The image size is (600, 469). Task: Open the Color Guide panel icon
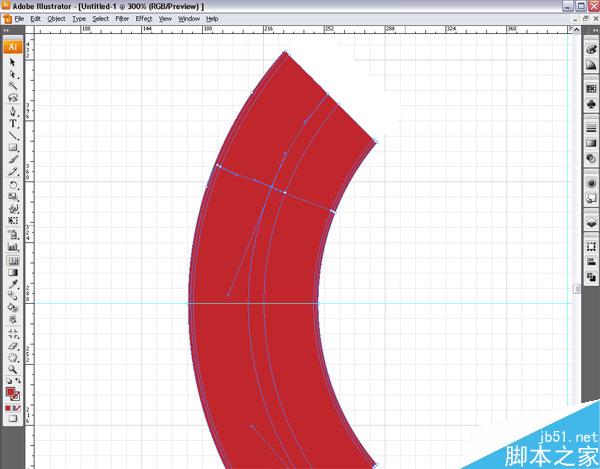coord(591,65)
